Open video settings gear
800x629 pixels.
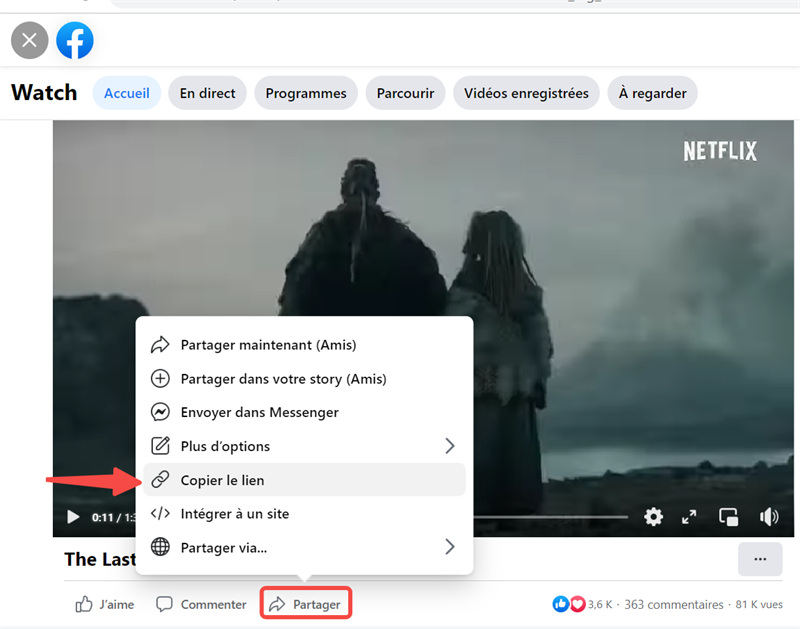654,517
